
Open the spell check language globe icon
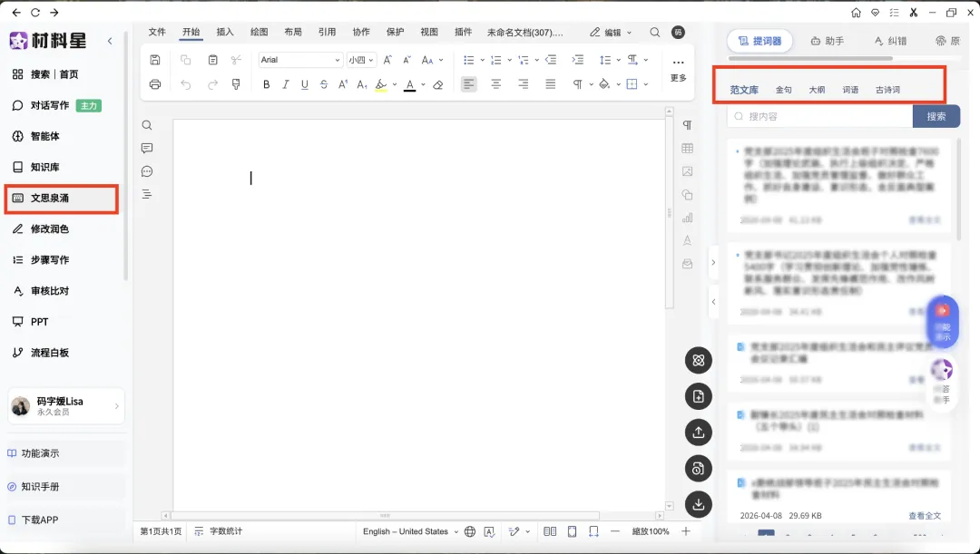[x=470, y=531]
